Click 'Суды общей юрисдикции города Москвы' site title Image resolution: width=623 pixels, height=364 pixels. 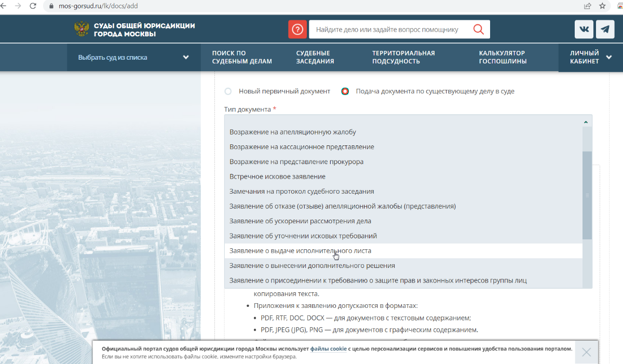[x=144, y=30]
